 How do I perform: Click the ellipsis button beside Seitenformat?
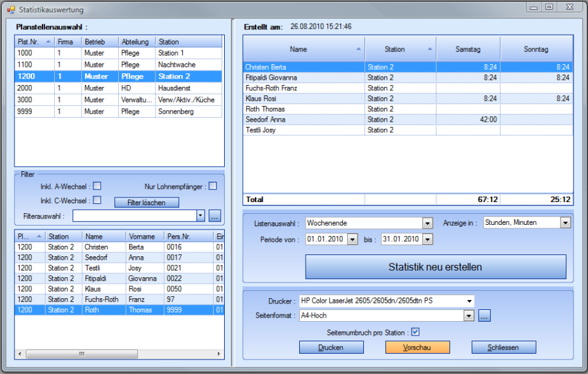coord(484,316)
